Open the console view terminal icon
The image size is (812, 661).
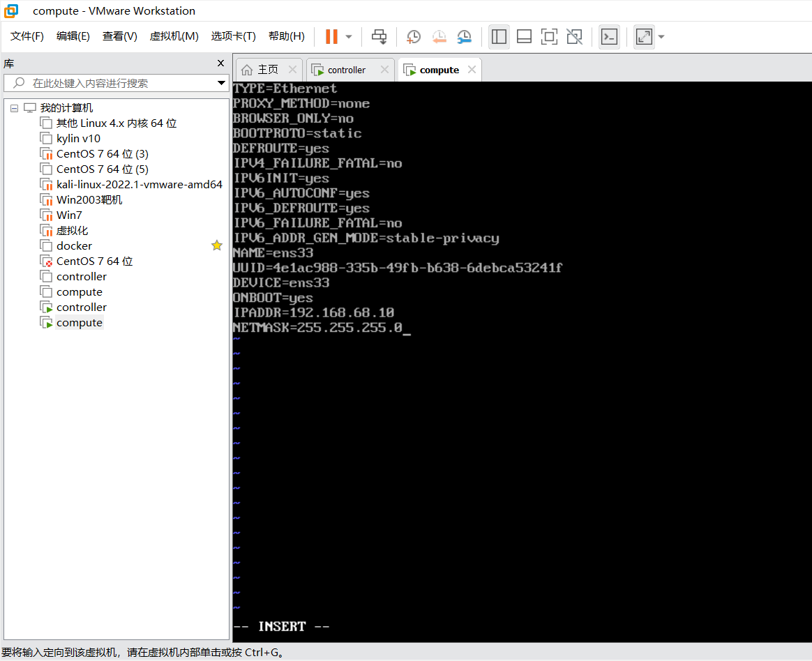609,36
